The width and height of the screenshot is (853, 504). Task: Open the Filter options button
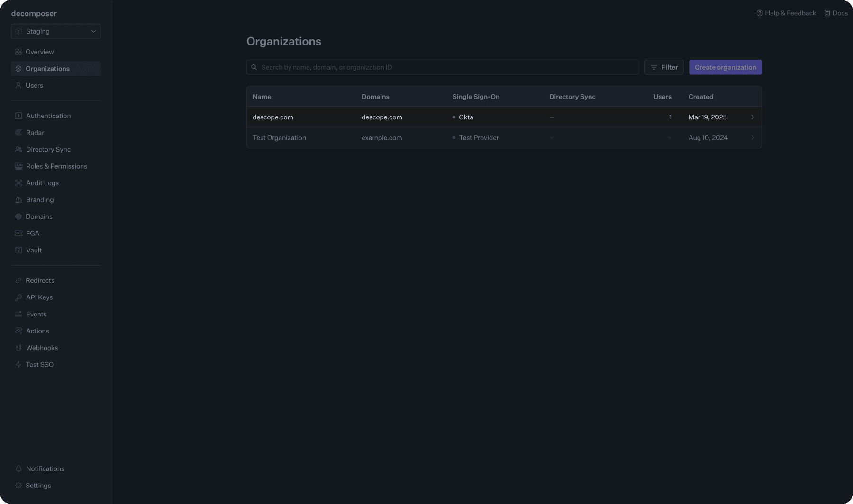point(663,67)
